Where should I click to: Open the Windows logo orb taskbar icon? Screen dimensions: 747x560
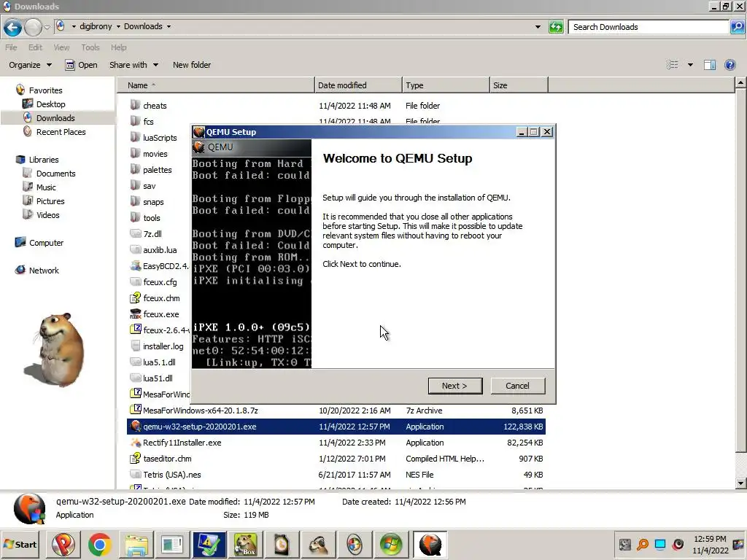coord(391,544)
